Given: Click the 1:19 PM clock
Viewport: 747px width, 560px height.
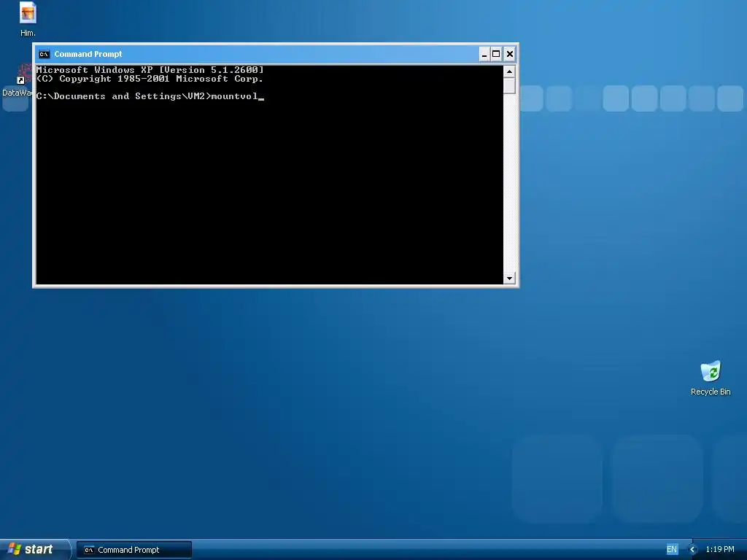Looking at the screenshot, I should click(x=720, y=550).
